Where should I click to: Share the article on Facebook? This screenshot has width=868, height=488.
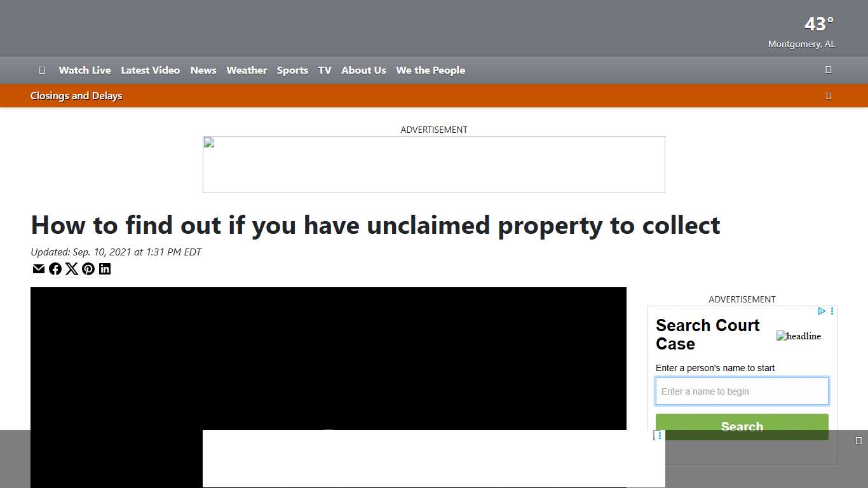tap(55, 269)
